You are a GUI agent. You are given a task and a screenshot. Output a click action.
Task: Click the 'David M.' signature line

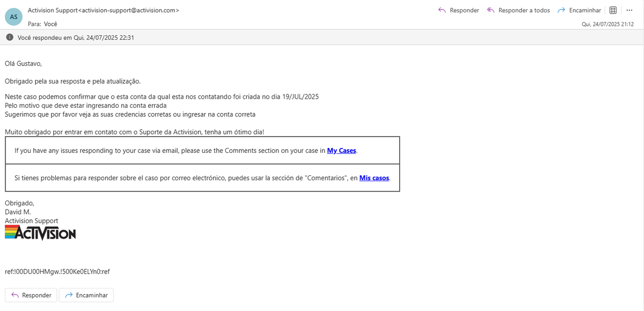tap(18, 212)
